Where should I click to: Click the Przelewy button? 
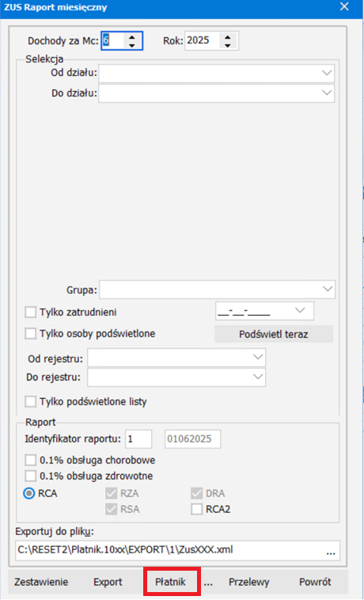(x=249, y=582)
